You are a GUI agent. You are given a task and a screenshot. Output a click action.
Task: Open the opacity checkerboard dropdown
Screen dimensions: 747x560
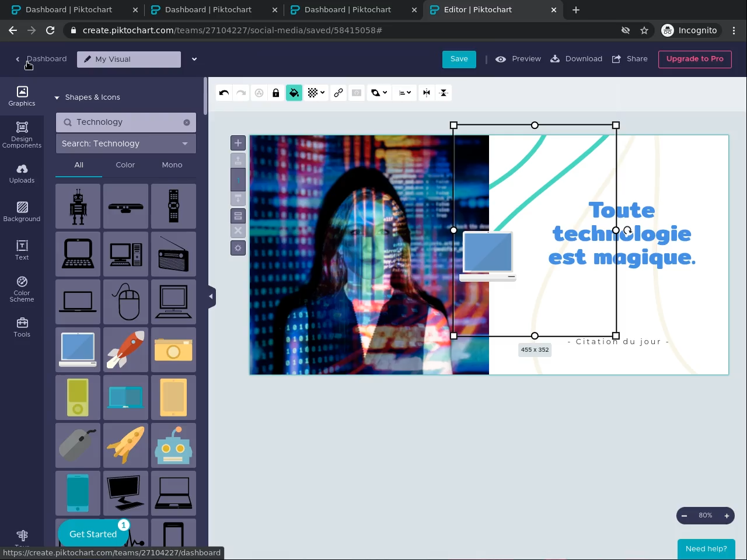(x=316, y=93)
